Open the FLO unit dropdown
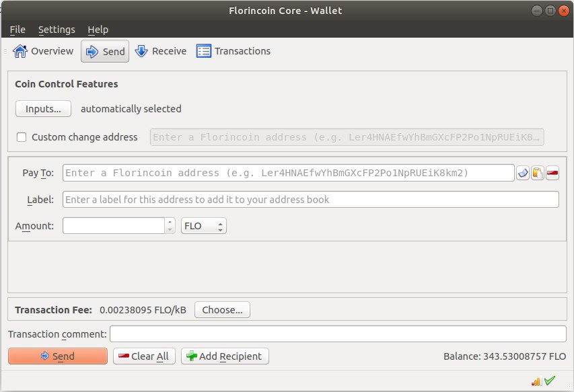The image size is (574, 392). [204, 226]
